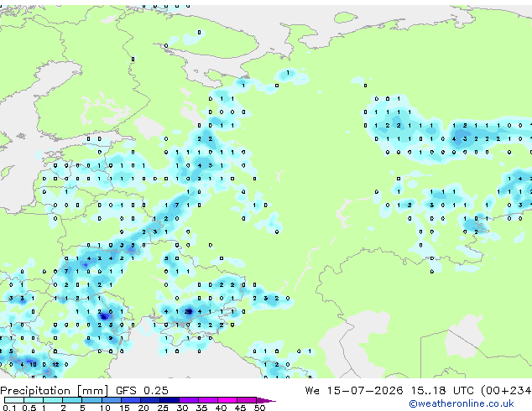Click the '0.1' legend scale label

(x=9, y=408)
